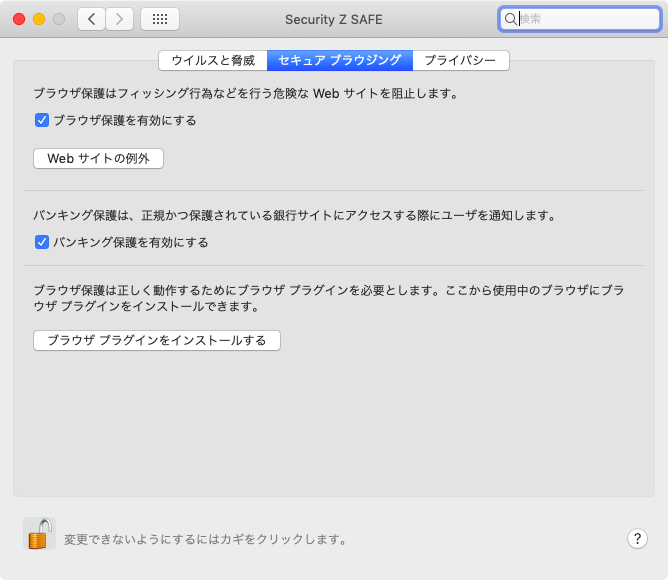668x580 pixels.
Task: Click the padlock icon to lock settings
Action: pyautogui.click(x=39, y=534)
